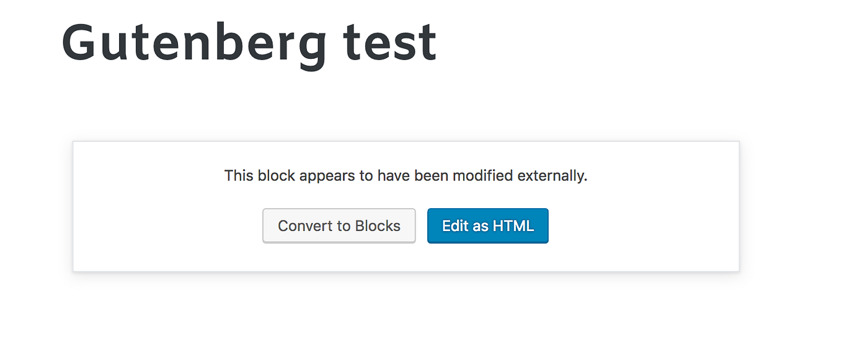Select the modified externally warning message

point(405,176)
